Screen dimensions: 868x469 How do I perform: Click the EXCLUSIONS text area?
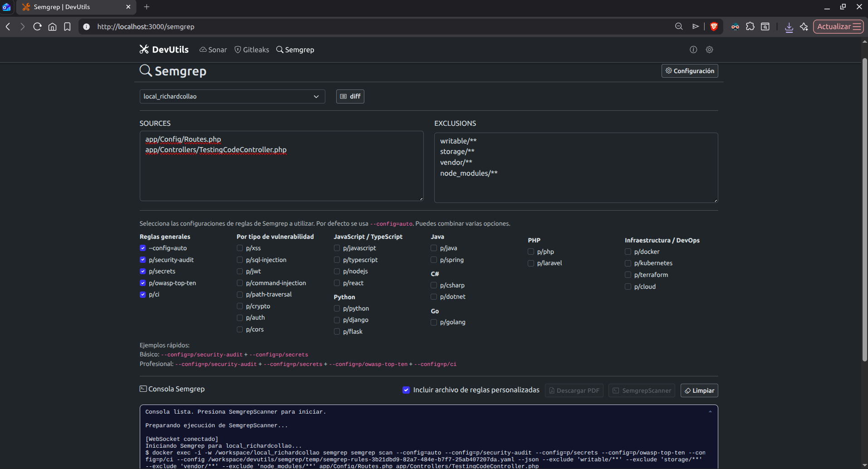click(x=576, y=168)
